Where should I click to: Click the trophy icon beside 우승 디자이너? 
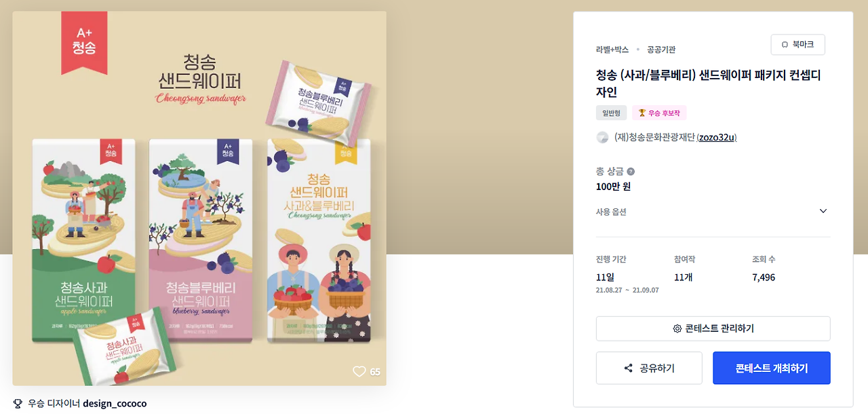(x=18, y=404)
